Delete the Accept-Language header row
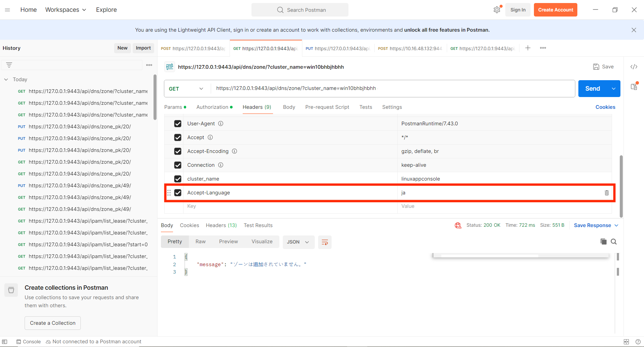644x347 pixels. click(606, 193)
